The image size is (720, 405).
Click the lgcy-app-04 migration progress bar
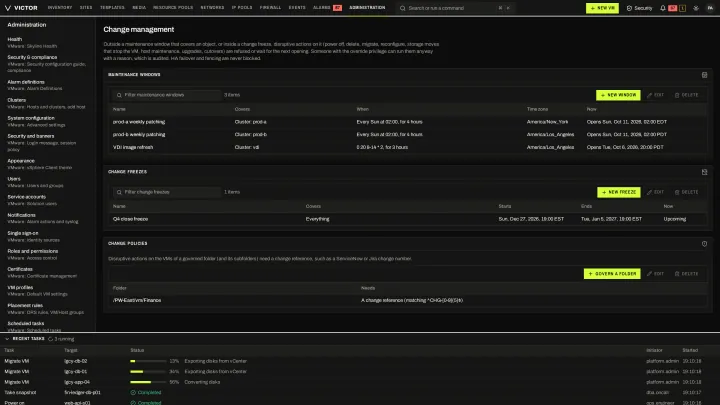pyautogui.click(x=148, y=382)
